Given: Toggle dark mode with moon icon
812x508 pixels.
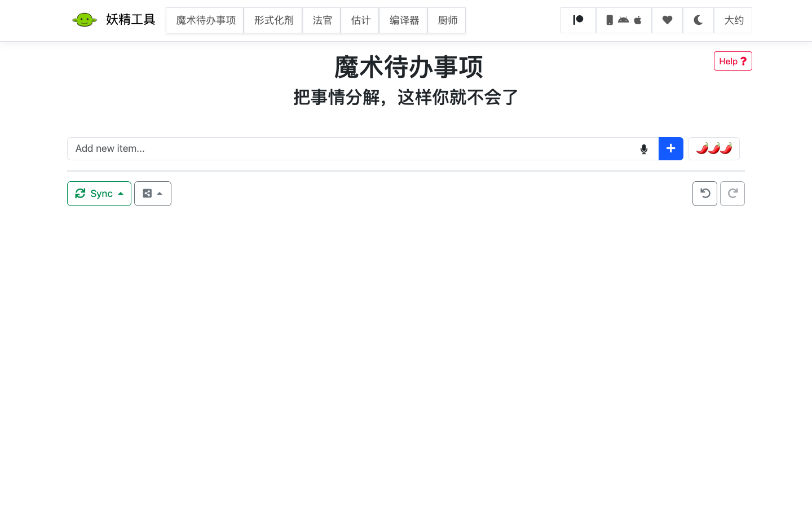Looking at the screenshot, I should [x=698, y=20].
